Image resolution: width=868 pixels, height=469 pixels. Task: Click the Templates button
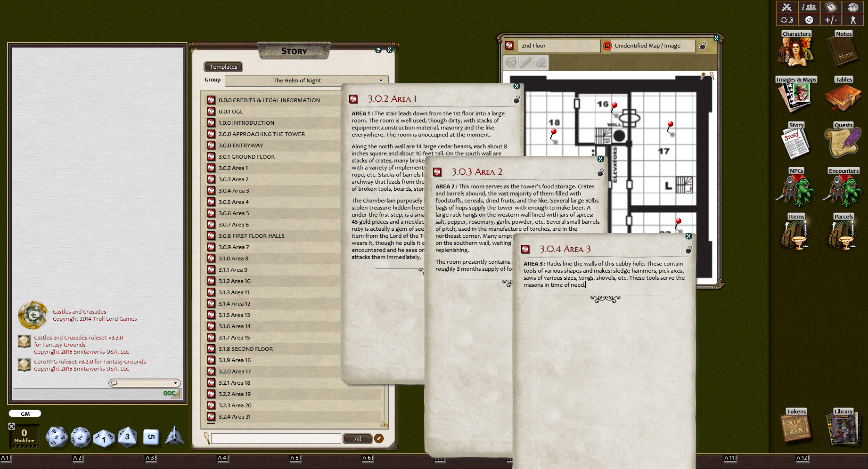click(223, 67)
